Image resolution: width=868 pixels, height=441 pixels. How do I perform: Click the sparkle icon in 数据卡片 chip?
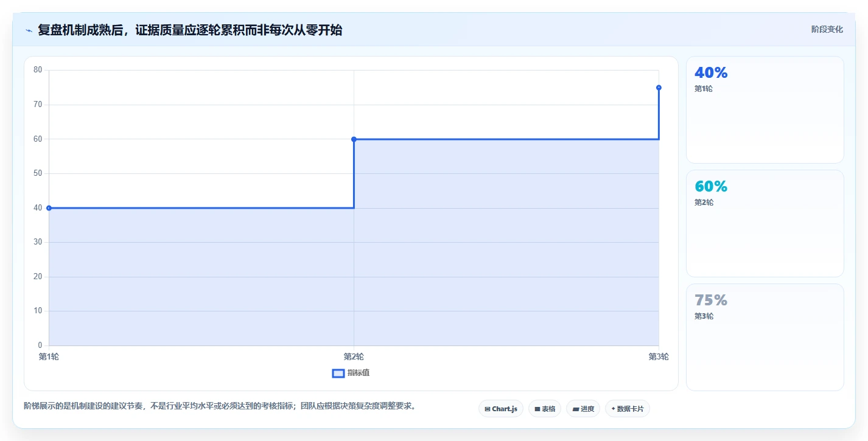tap(613, 409)
